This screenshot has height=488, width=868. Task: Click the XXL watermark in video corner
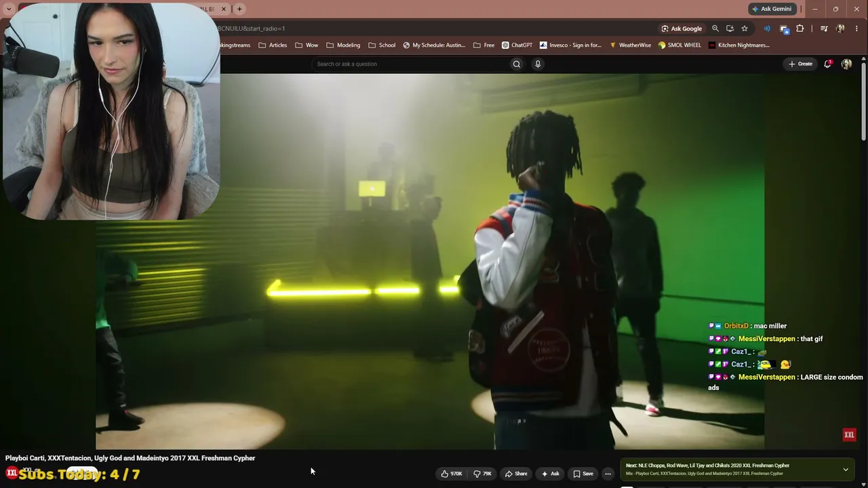coord(849,435)
